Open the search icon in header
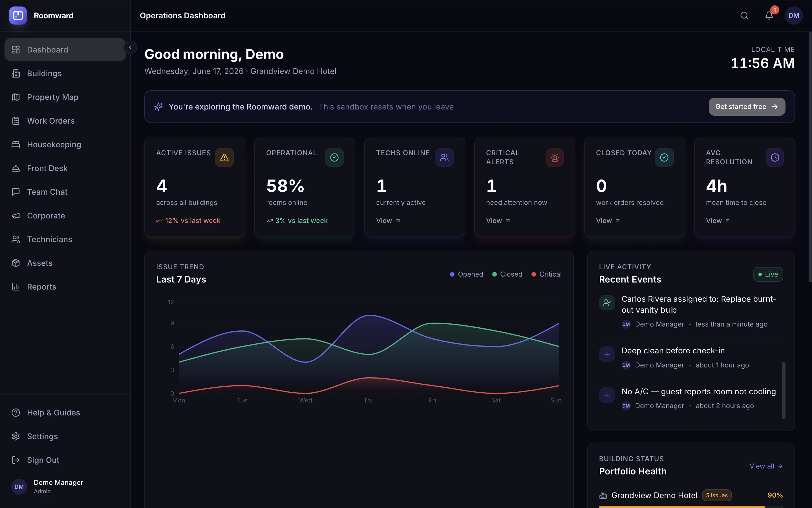This screenshot has height=508, width=812. click(744, 16)
